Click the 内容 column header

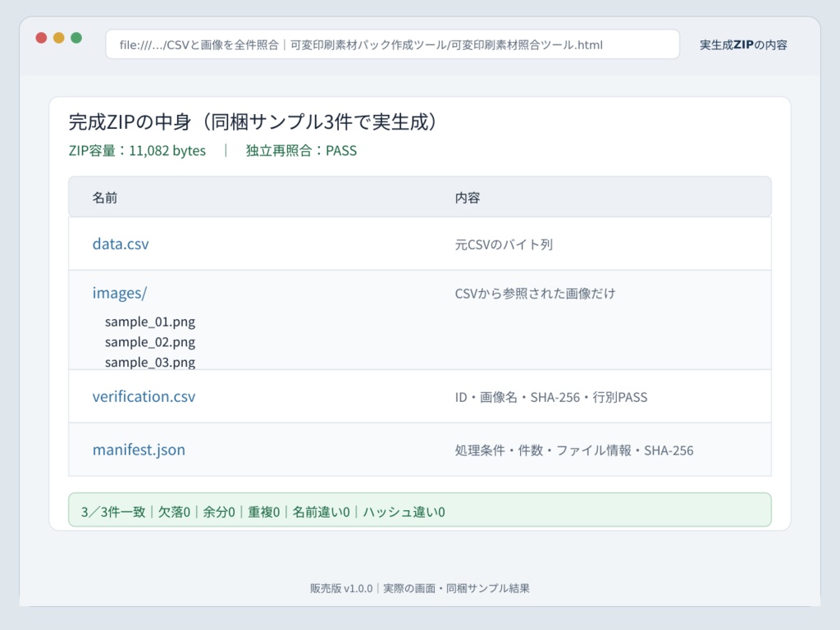pos(468,198)
